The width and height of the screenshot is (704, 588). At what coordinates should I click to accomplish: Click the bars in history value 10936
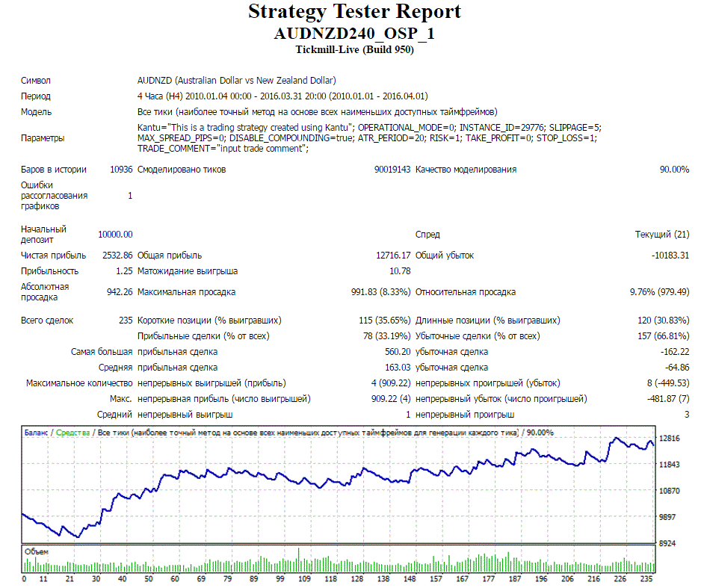(x=121, y=169)
